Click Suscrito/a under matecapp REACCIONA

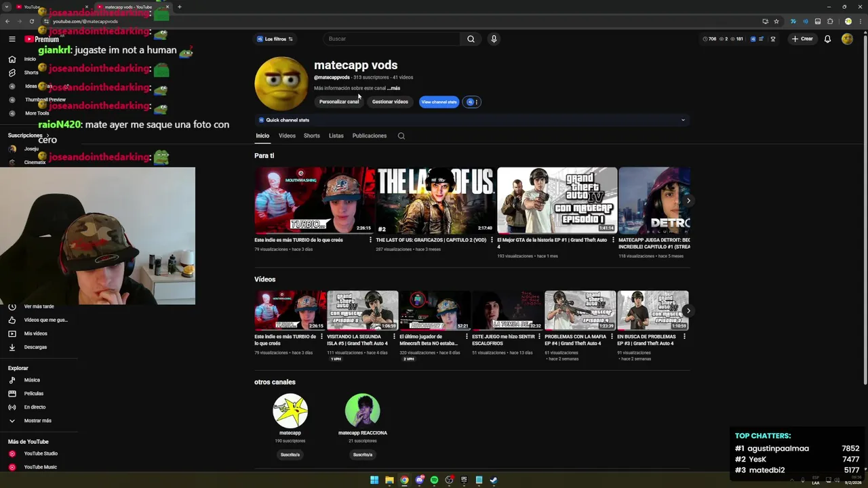pyautogui.click(x=363, y=455)
